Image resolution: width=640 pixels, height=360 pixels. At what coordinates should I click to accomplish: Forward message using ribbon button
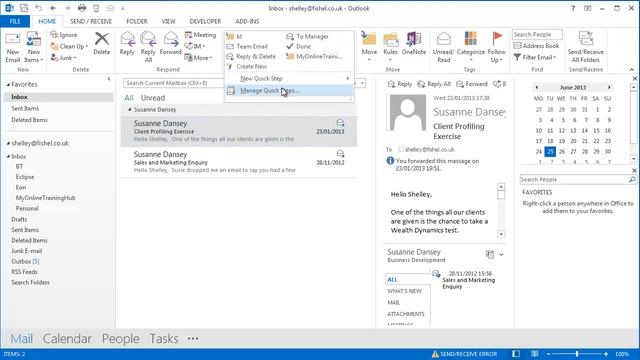click(170, 44)
